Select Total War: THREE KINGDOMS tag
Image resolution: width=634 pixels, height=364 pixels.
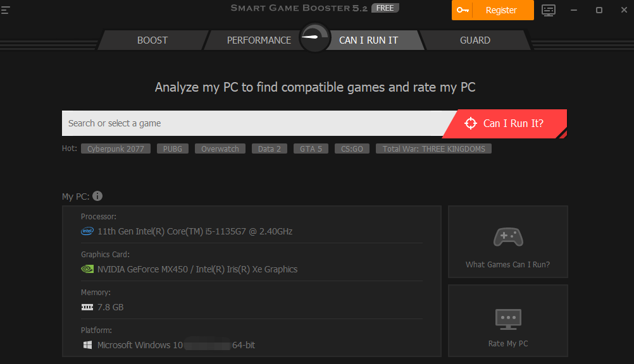434,149
